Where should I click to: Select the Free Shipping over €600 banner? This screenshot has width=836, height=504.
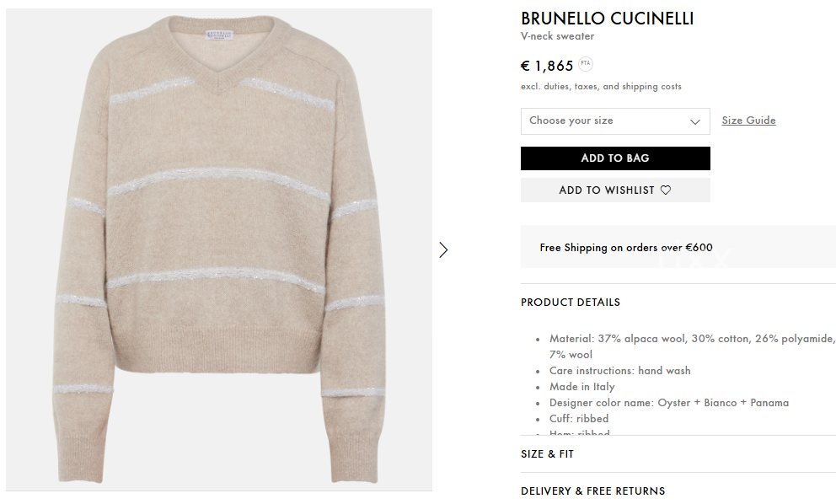[x=678, y=247]
